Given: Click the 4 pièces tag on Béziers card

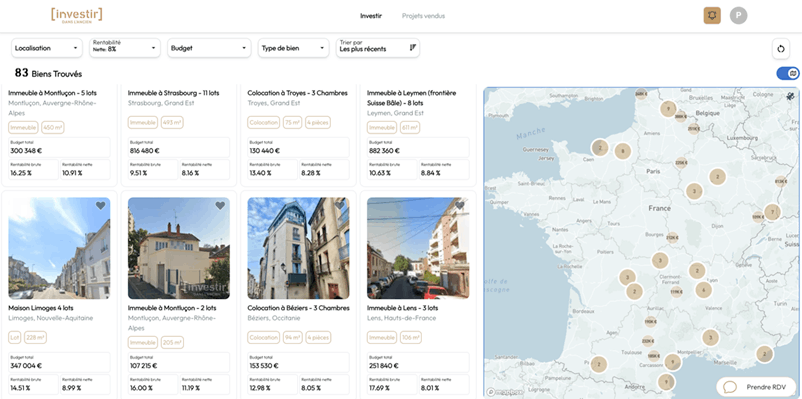Looking at the screenshot, I should click(318, 338).
